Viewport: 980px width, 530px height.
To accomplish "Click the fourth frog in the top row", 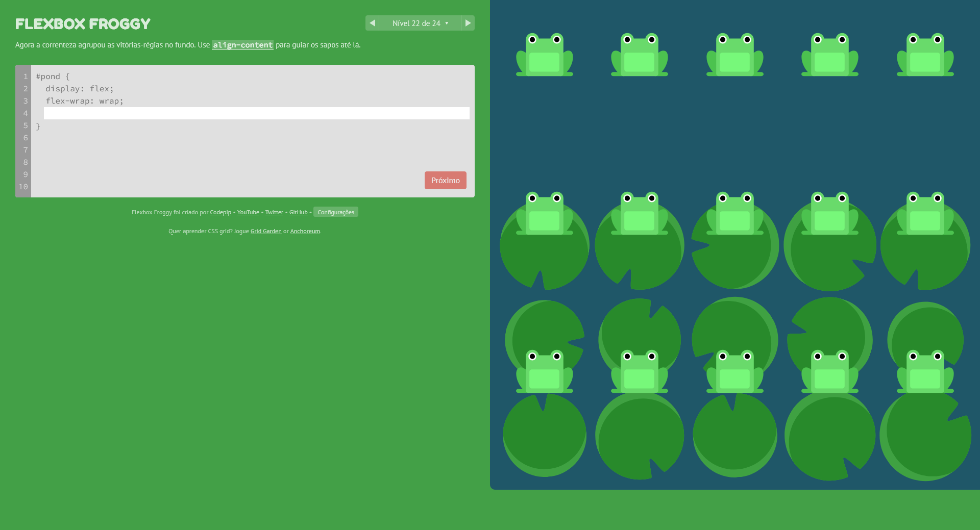I will tap(830, 55).
